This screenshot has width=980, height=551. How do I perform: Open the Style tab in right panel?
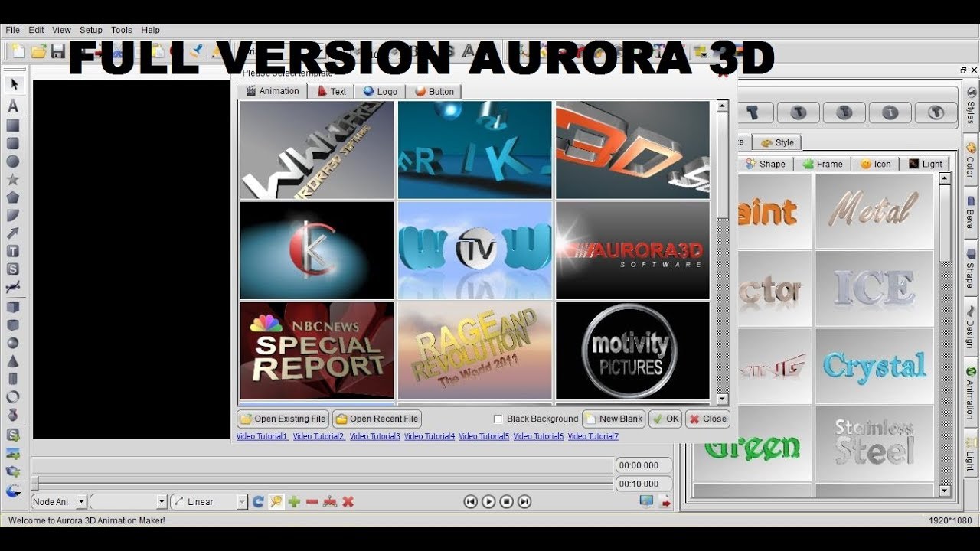(777, 142)
